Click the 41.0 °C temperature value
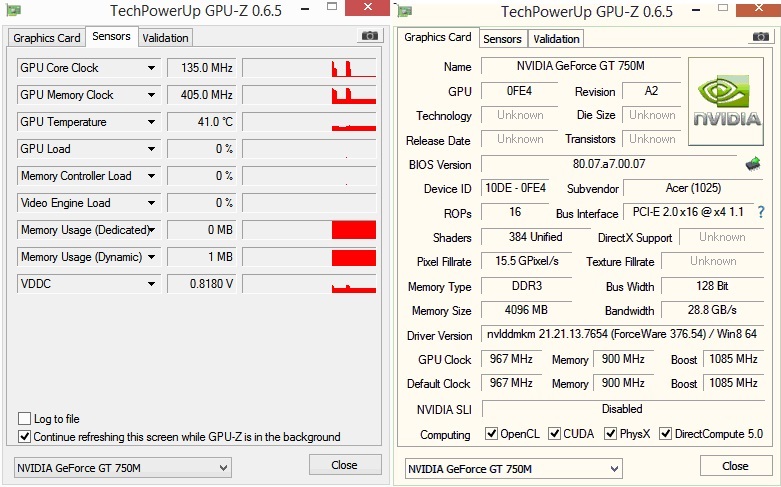 click(x=201, y=122)
